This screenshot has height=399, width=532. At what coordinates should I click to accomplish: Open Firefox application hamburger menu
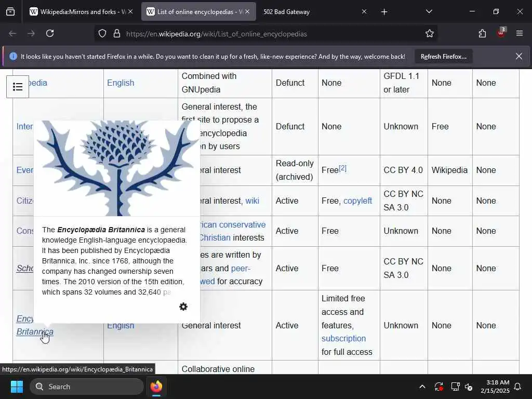(520, 34)
